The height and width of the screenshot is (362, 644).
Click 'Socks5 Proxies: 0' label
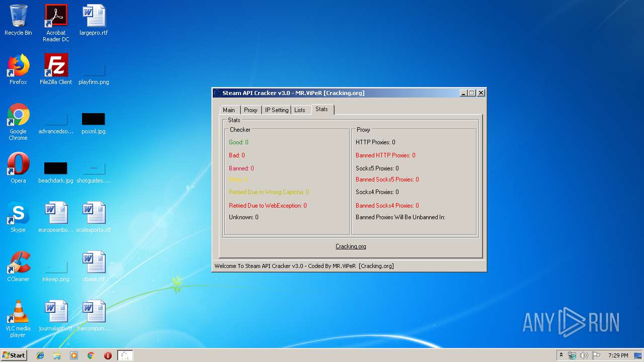(x=377, y=168)
